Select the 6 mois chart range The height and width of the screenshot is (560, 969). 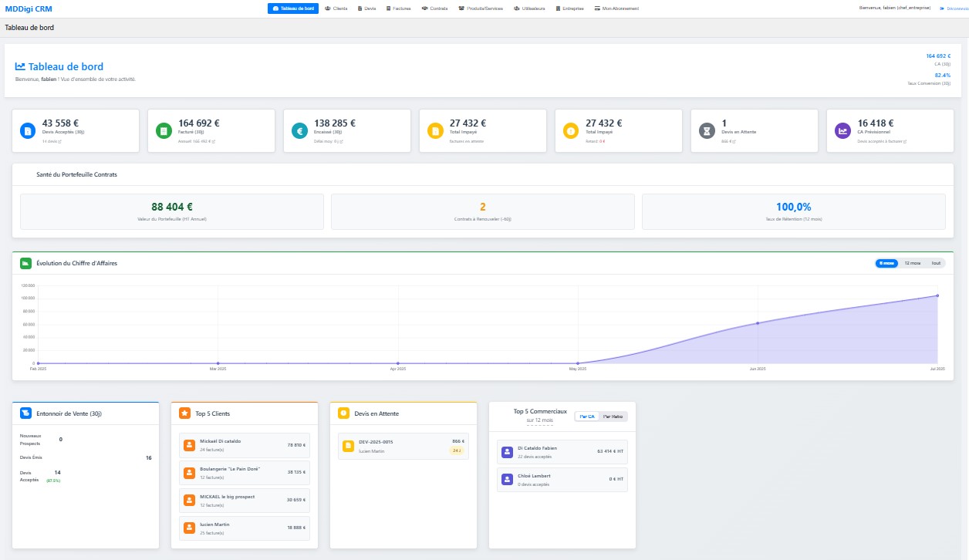[x=887, y=263]
